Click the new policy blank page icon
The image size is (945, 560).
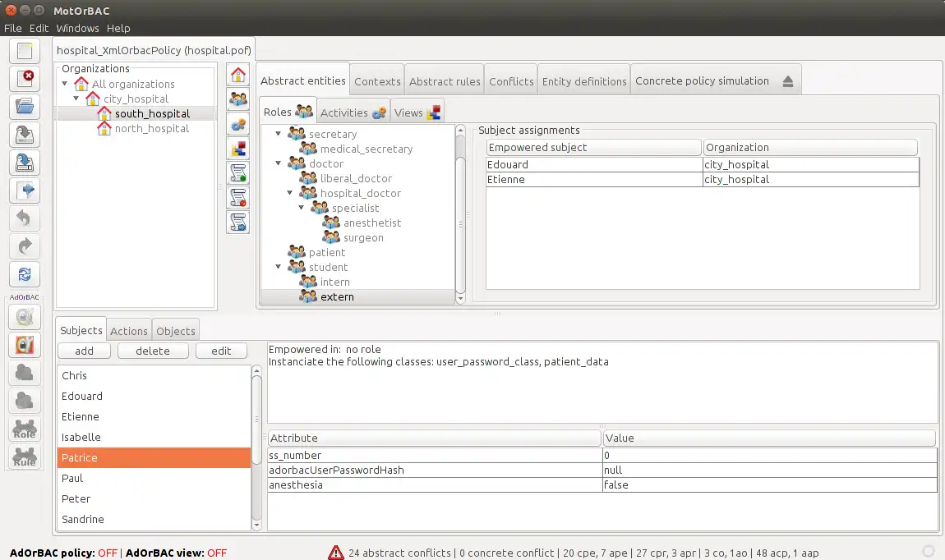[x=25, y=51]
